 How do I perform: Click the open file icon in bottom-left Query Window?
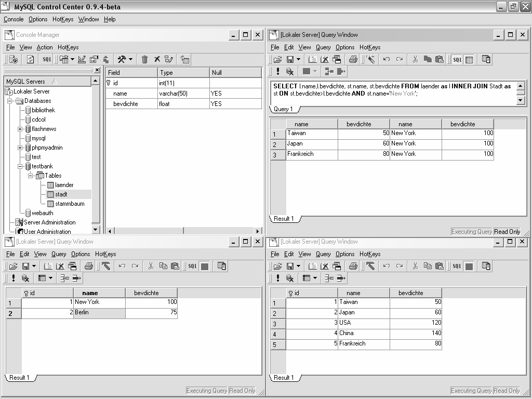coord(14,266)
